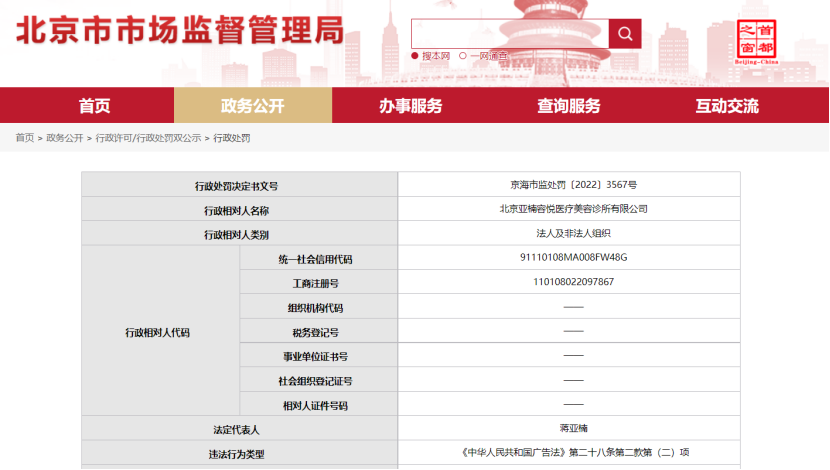This screenshot has width=830, height=470.
Task: Click the 首页 breadcrumb link
Action: (24, 138)
